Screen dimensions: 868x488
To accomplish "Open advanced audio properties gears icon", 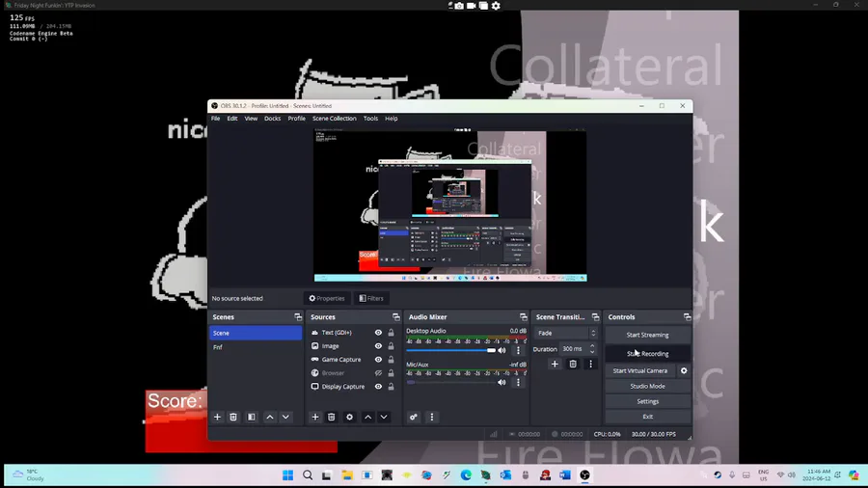I will (x=414, y=418).
